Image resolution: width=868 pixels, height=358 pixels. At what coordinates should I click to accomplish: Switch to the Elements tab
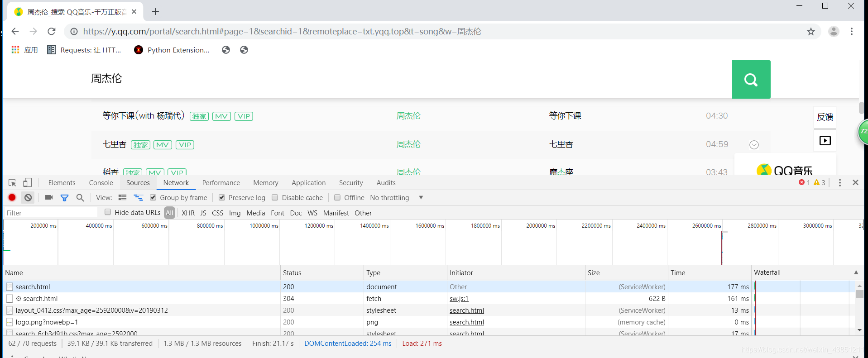pyautogui.click(x=62, y=183)
